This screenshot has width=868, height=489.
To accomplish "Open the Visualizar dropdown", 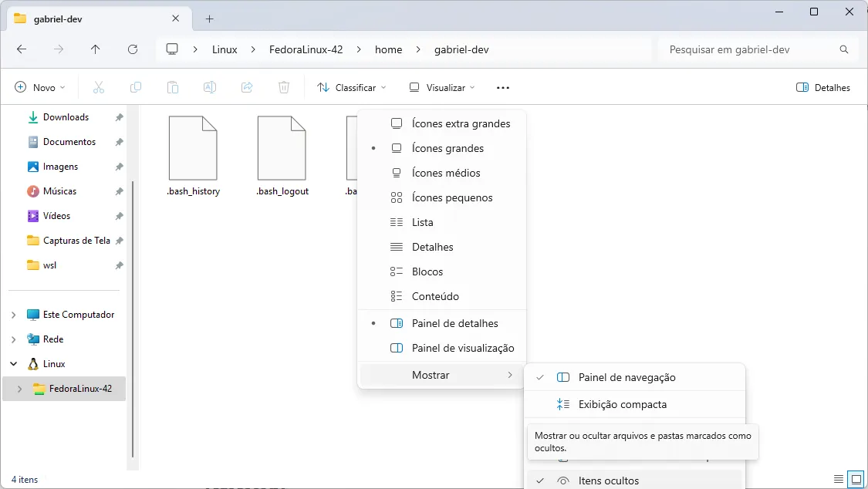I will tap(442, 87).
